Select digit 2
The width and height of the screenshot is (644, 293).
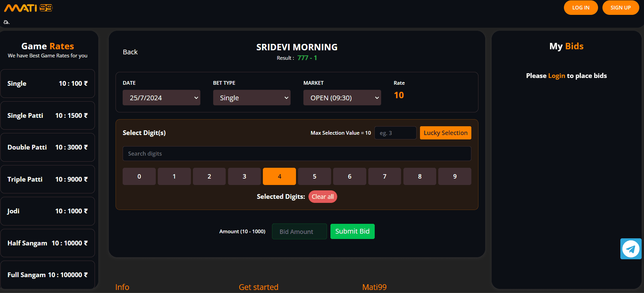209,177
